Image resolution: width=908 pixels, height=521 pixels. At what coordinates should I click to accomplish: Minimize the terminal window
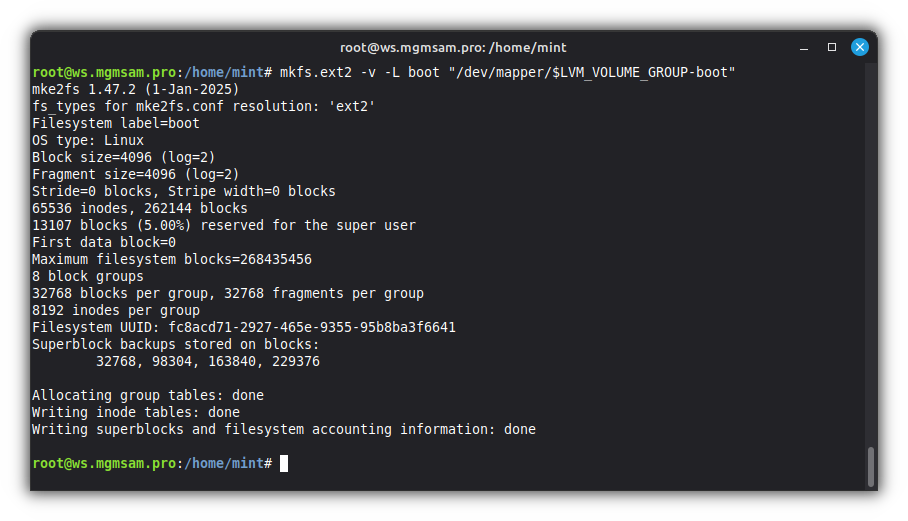pos(804,47)
